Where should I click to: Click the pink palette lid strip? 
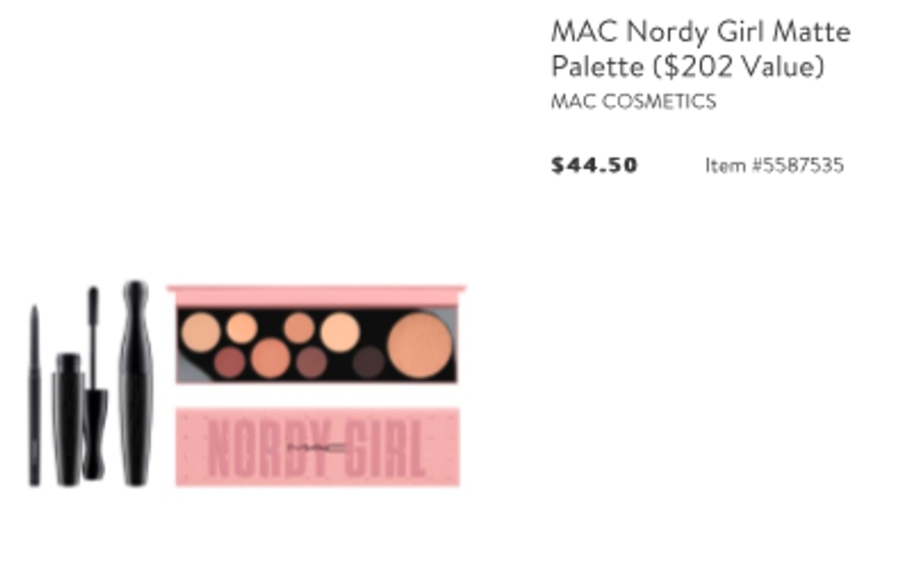pyautogui.click(x=316, y=295)
